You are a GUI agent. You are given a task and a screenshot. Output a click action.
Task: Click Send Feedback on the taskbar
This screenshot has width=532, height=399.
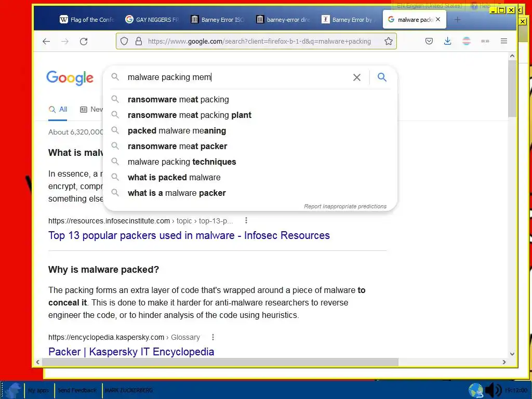[77, 391]
